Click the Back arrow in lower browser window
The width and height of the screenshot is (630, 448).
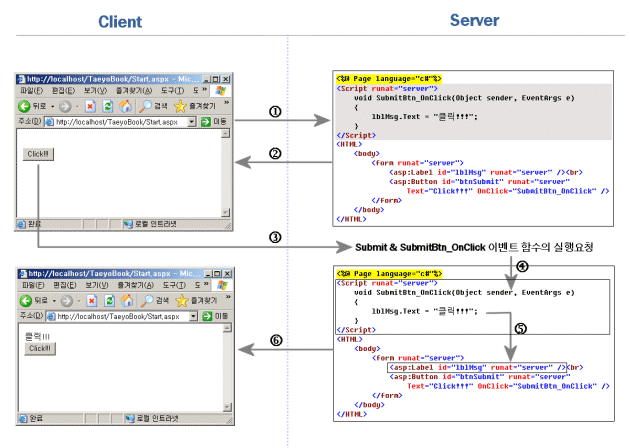tap(26, 301)
